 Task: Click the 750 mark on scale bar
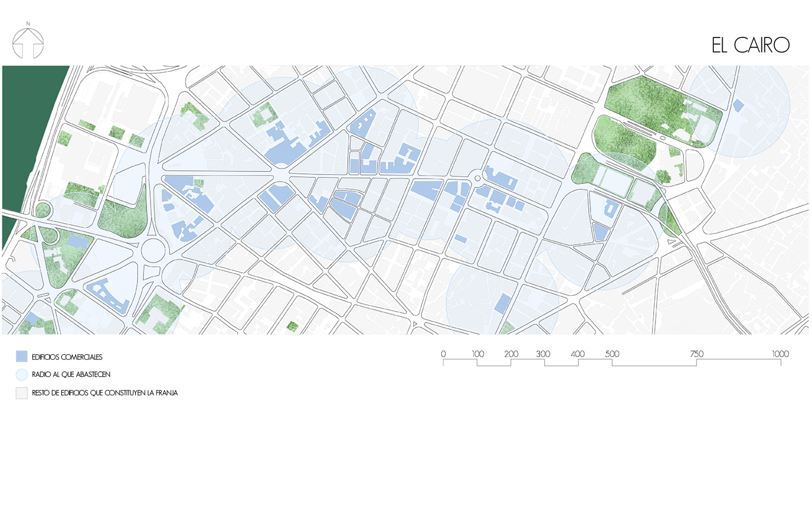[697, 354]
